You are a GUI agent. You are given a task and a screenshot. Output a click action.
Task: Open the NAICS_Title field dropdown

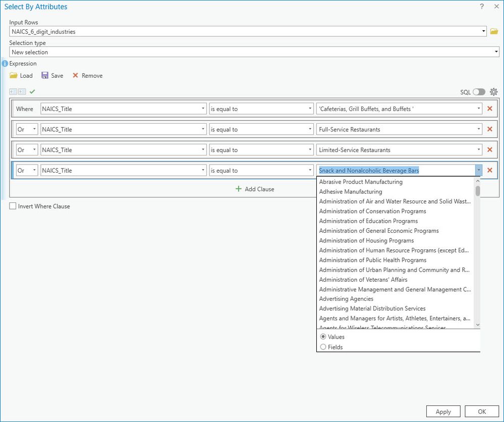(204, 108)
